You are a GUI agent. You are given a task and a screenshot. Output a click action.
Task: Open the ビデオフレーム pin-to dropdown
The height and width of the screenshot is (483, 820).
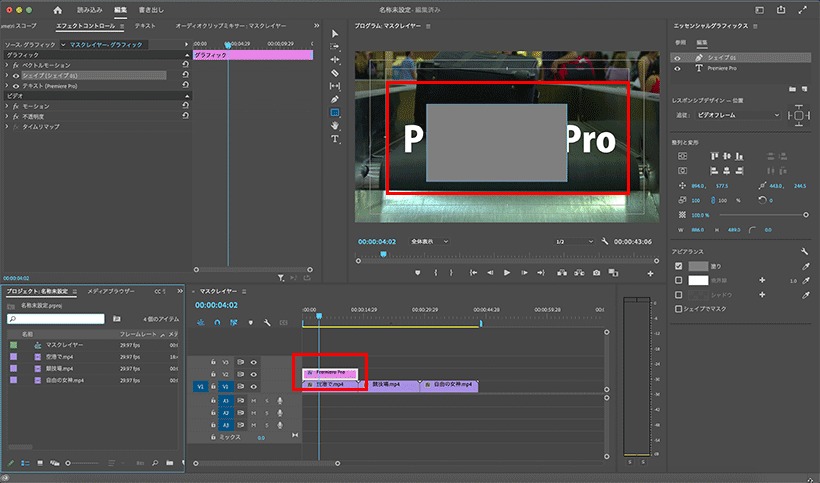coord(737,115)
